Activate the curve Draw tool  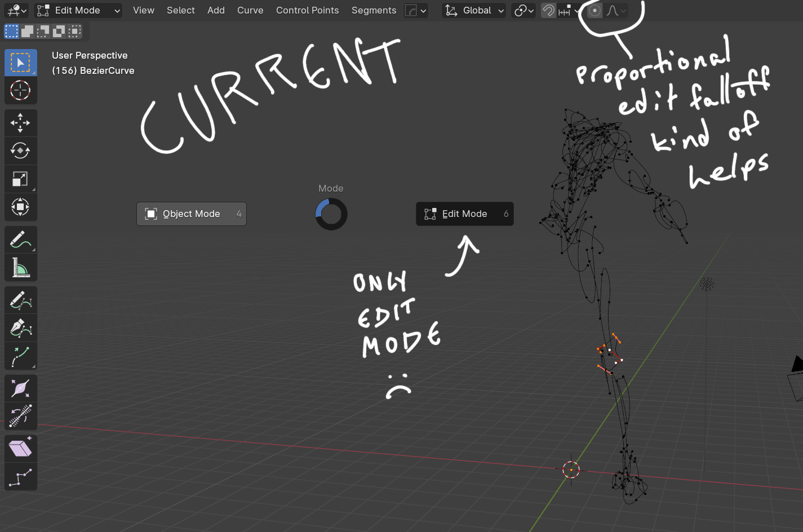[x=21, y=300]
